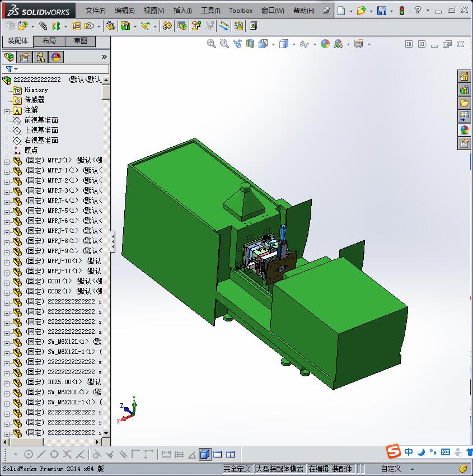This screenshot has width=473, height=476.
Task: Expand the CC01<1> component node
Action: coord(7,283)
